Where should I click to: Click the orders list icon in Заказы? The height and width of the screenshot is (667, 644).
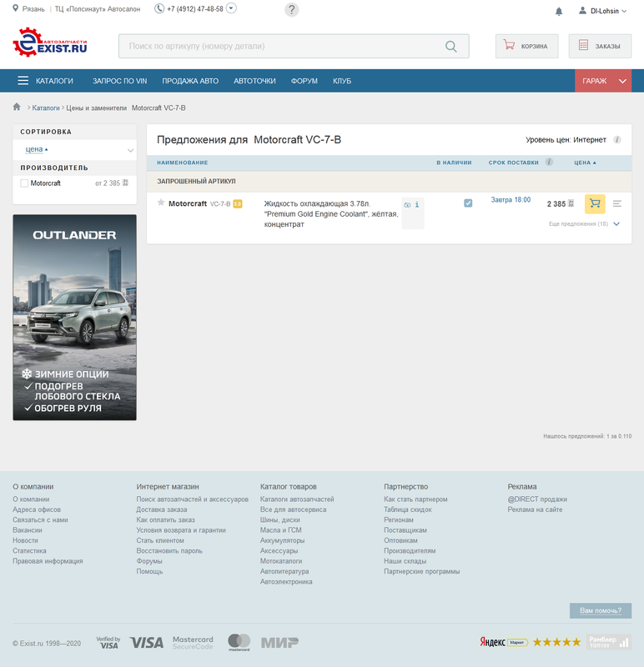click(583, 45)
